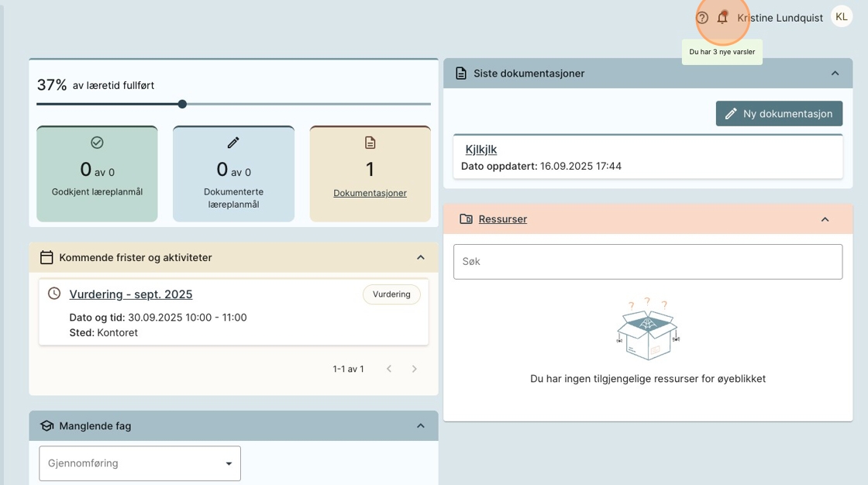This screenshot has height=485, width=868.
Task: Open the Kjlkjlk documentation link
Action: tap(480, 150)
